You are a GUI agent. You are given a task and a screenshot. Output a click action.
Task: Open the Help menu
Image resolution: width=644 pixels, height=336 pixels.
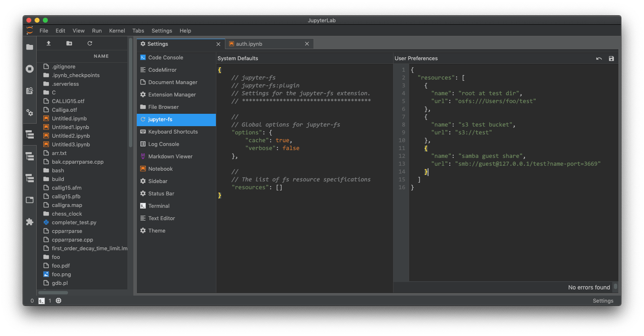tap(185, 31)
